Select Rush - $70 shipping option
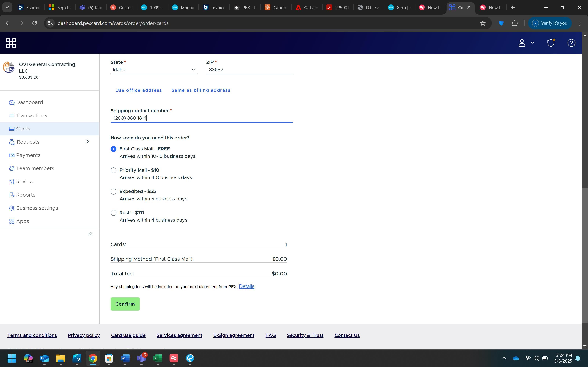Viewport: 588px width, 367px height. pyautogui.click(x=114, y=213)
